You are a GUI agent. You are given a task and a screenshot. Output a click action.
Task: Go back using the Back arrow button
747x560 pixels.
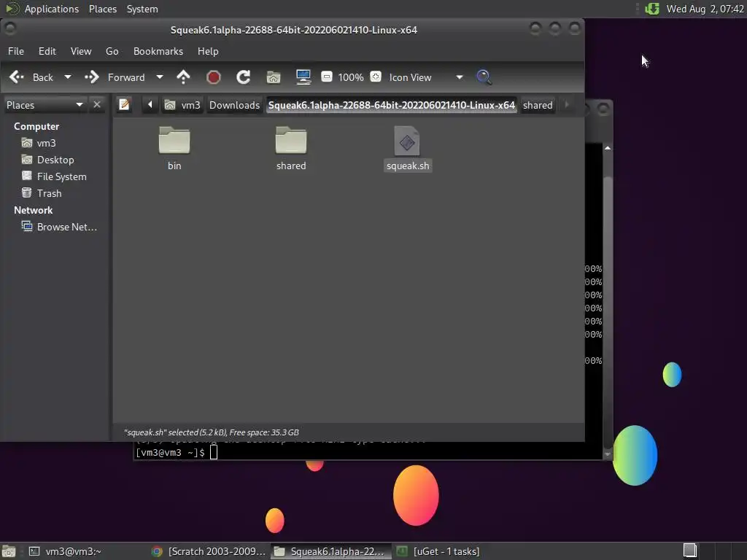31,77
